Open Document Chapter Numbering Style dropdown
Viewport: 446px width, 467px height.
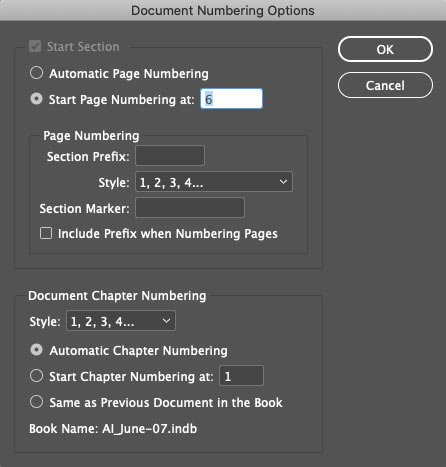pyautogui.click(x=121, y=321)
